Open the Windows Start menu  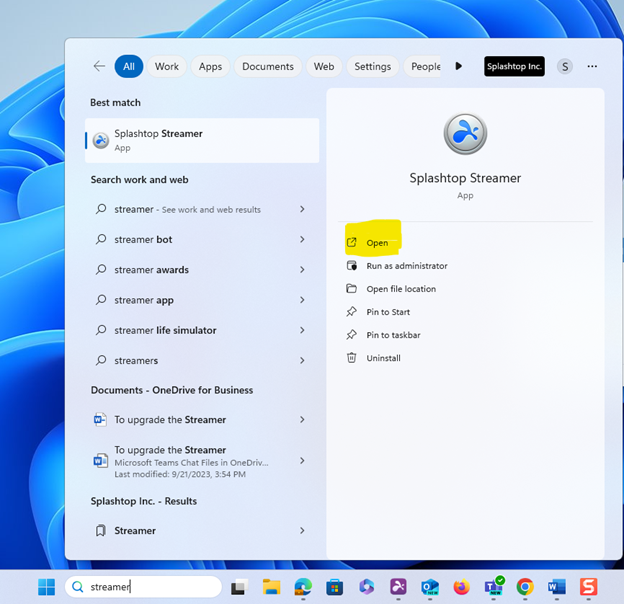46,587
